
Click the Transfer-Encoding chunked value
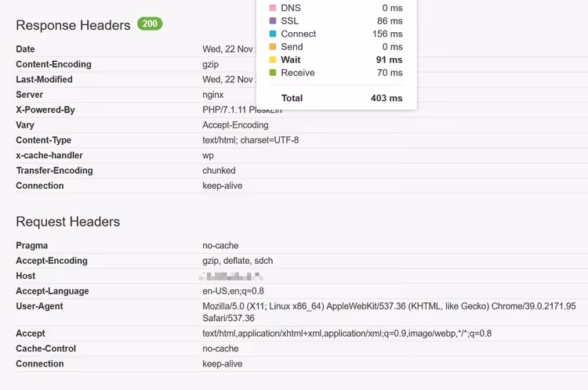[x=219, y=171]
